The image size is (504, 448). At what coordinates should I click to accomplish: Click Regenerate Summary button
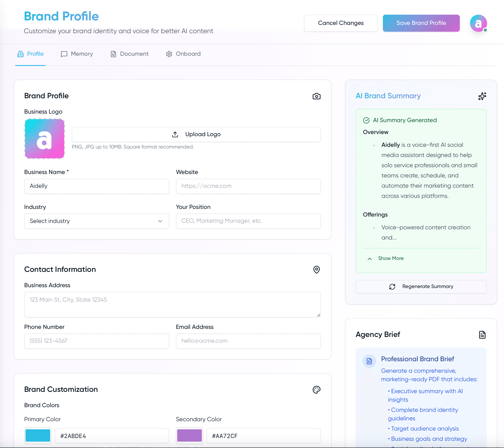pyautogui.click(x=421, y=286)
